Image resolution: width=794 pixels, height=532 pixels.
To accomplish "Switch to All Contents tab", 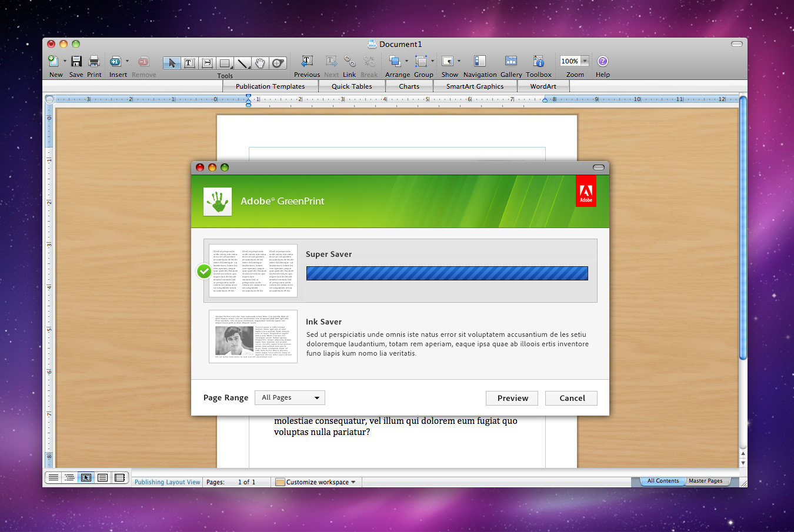I will click(x=663, y=481).
